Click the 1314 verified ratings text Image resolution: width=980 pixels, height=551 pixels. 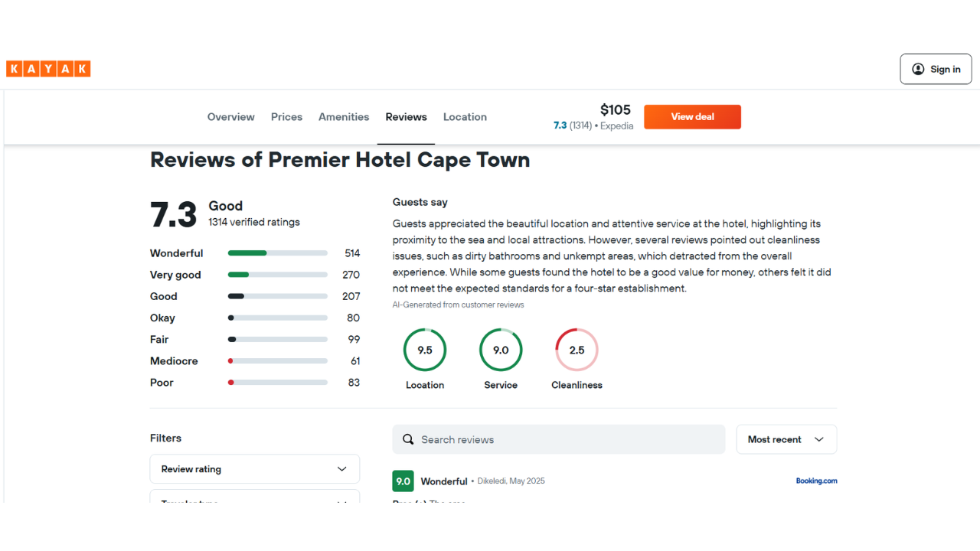[254, 222]
